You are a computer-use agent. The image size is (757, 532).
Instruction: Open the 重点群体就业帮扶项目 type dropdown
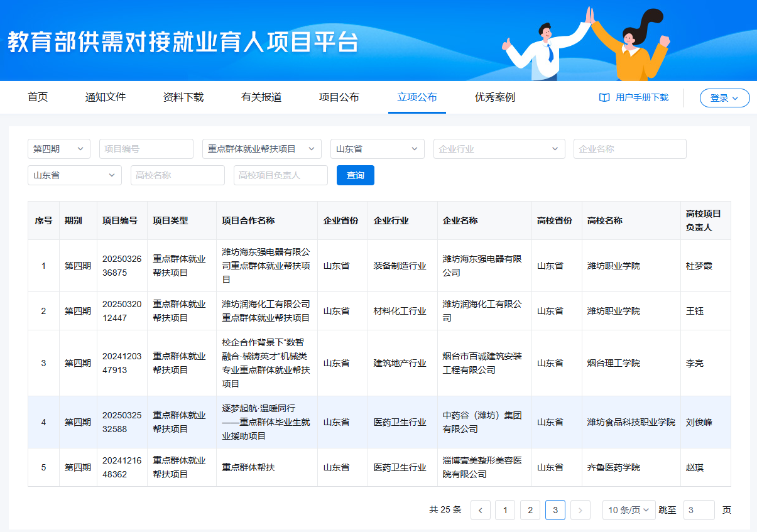point(261,149)
